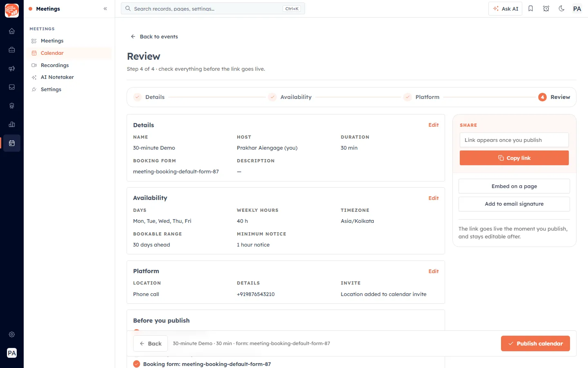Click the Copy link button
This screenshot has height=368, width=588.
pos(514,158)
